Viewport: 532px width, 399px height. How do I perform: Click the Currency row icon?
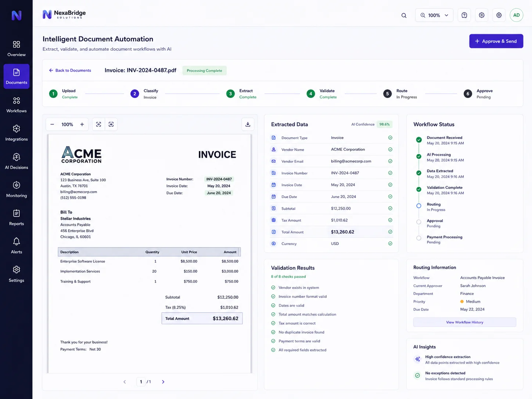tap(273, 244)
